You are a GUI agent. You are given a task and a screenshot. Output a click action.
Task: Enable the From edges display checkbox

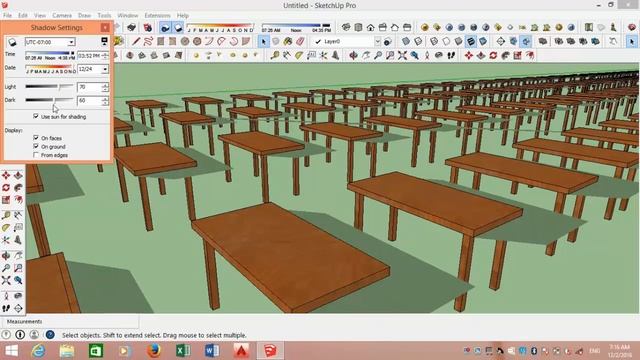click(36, 155)
